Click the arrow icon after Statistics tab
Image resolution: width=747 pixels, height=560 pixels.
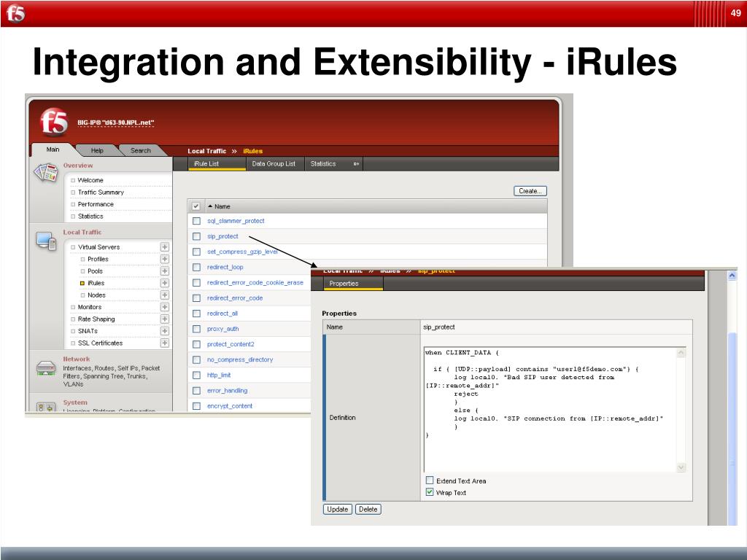pyautogui.click(x=356, y=164)
